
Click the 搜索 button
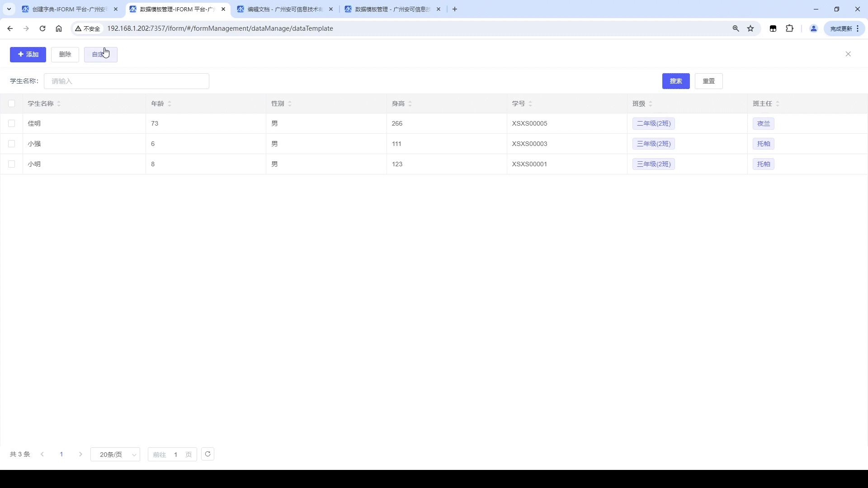click(676, 81)
